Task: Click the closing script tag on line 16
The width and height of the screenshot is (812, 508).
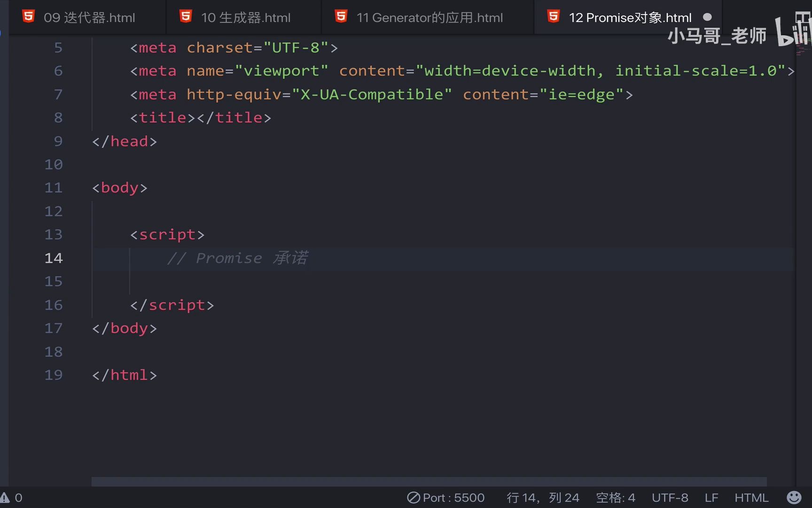Action: 172,305
